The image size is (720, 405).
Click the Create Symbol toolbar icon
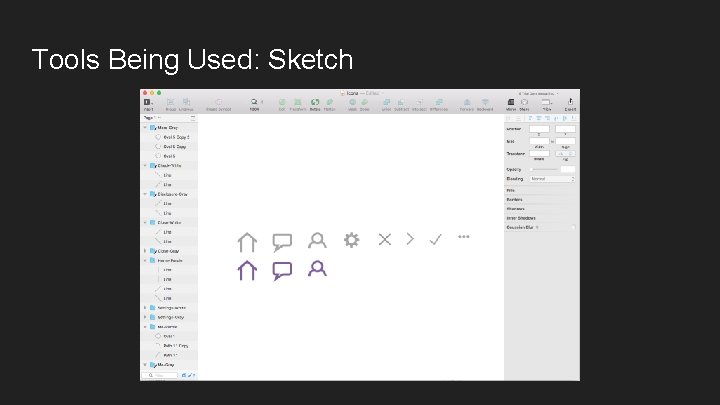(219, 102)
